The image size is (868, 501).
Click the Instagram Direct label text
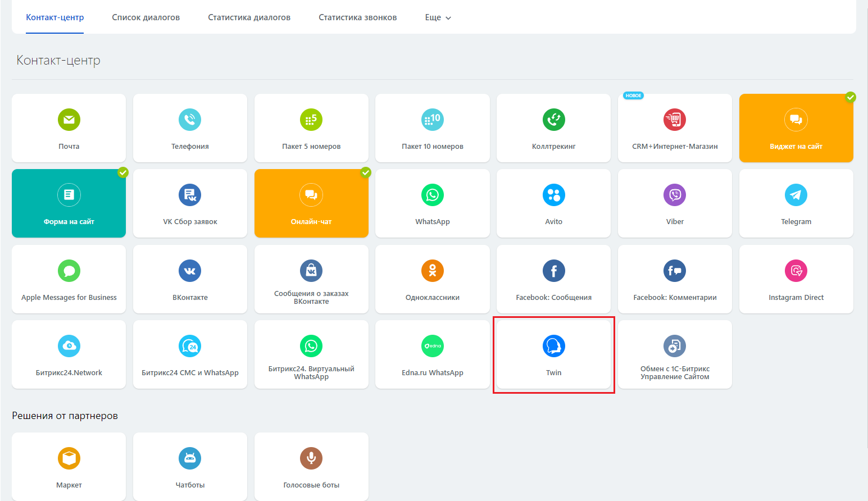click(x=796, y=298)
